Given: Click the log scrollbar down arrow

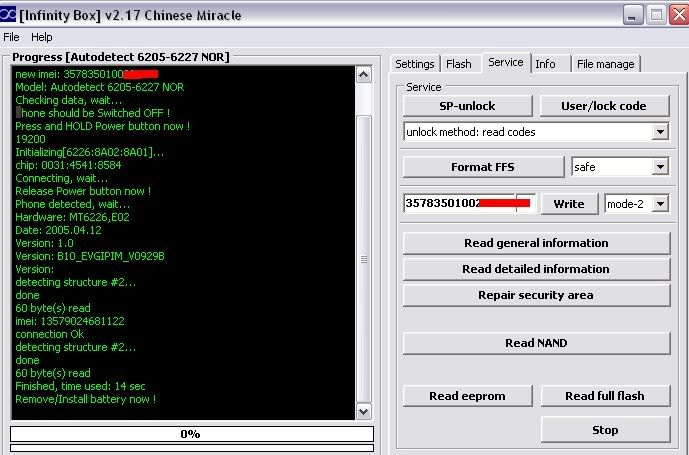Looking at the screenshot, I should click(x=363, y=411).
